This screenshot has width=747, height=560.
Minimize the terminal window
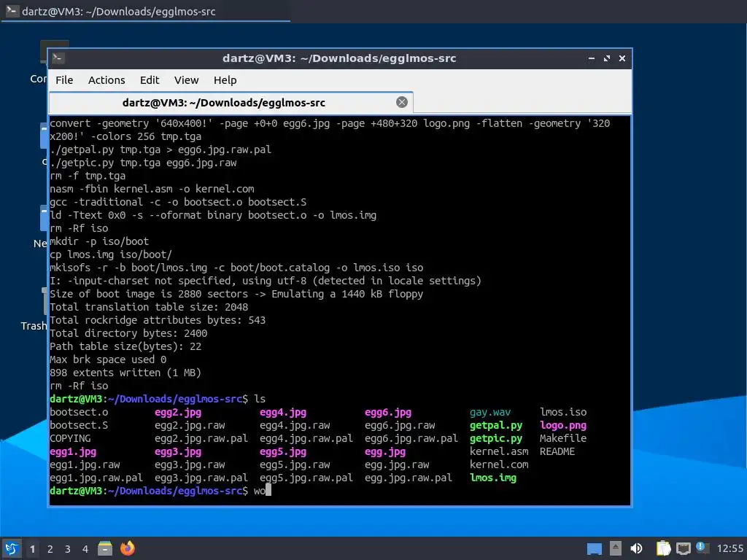coord(591,58)
